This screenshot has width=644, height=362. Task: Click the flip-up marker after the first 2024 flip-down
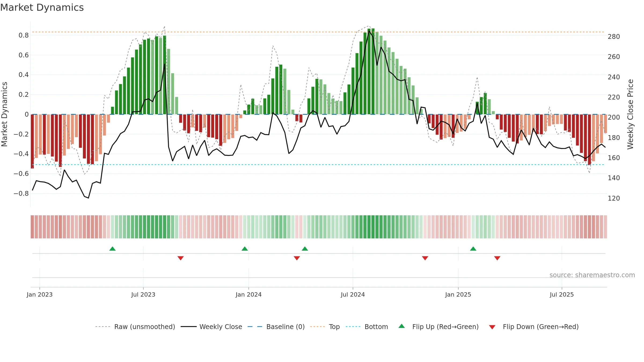pyautogui.click(x=305, y=249)
